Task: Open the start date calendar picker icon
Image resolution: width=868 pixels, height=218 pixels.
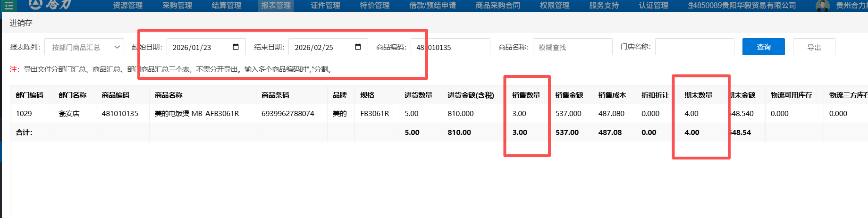Action: [236, 47]
